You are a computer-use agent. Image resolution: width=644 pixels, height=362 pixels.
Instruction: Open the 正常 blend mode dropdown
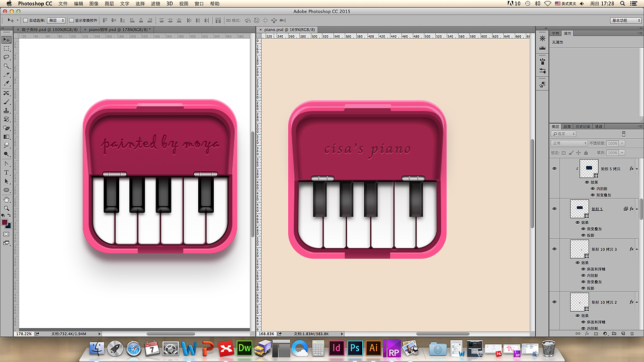click(x=570, y=143)
